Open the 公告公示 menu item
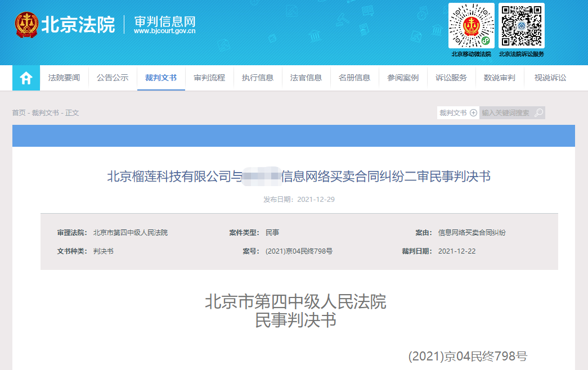This screenshot has height=370, width=588. 113,78
